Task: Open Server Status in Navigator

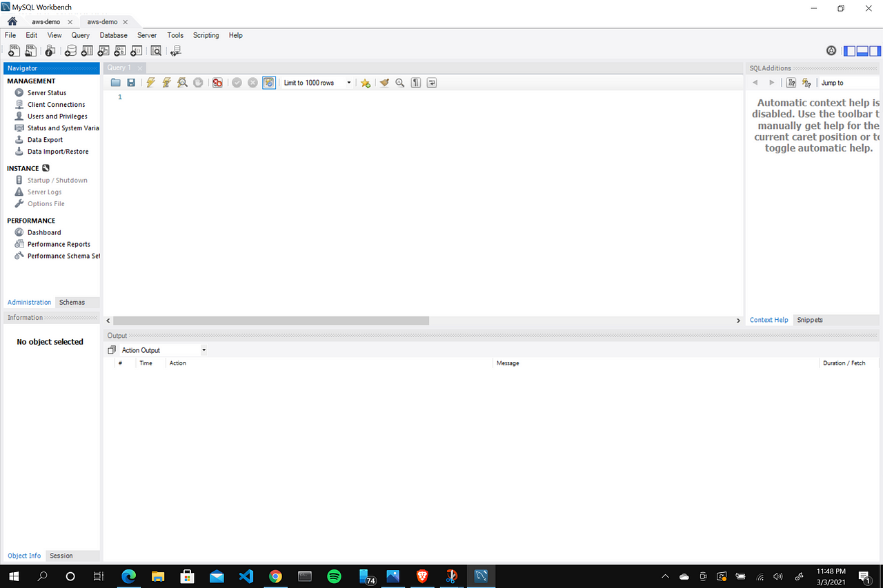Action: [47, 93]
